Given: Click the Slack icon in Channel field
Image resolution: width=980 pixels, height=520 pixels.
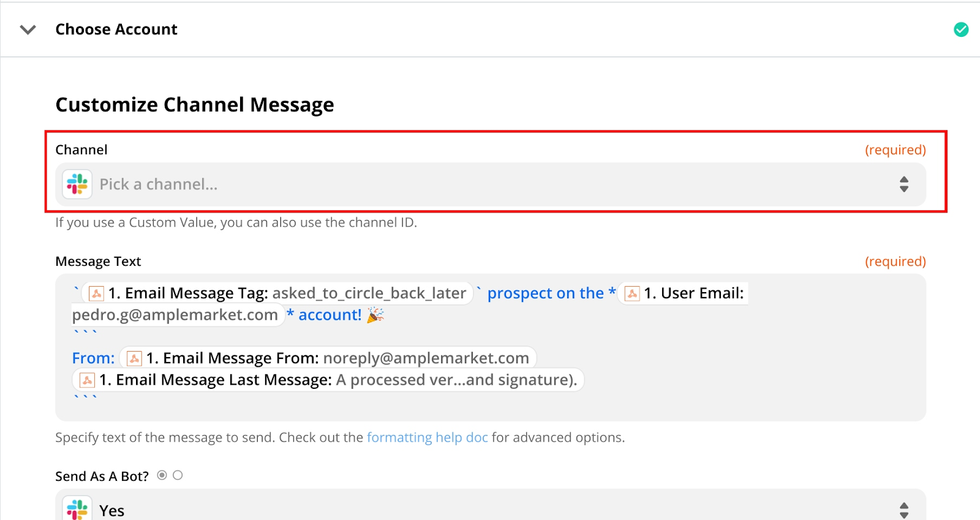Looking at the screenshot, I should pos(77,184).
